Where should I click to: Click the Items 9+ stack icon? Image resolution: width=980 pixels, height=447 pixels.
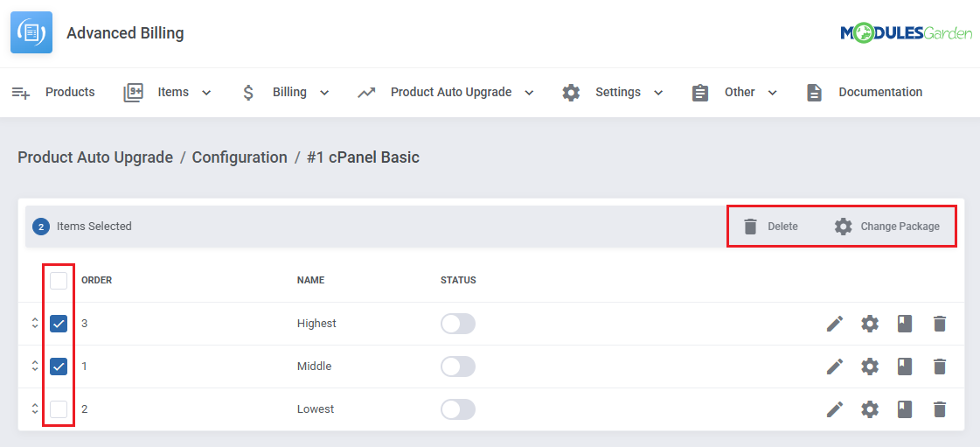[133, 93]
